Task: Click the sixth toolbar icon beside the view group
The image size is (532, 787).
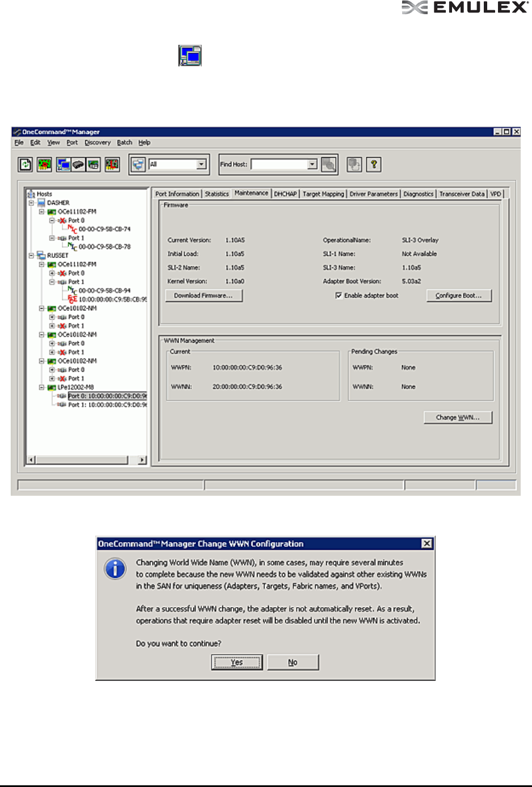Action: tap(112, 165)
